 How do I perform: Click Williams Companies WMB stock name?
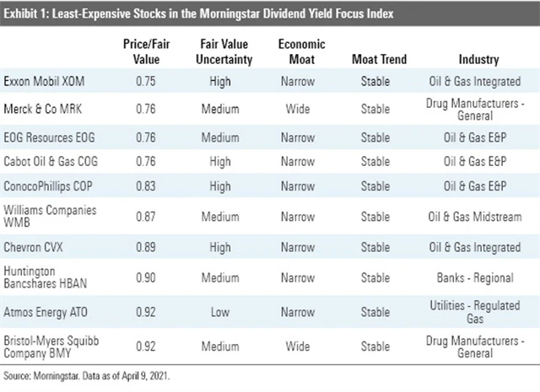tap(52, 216)
